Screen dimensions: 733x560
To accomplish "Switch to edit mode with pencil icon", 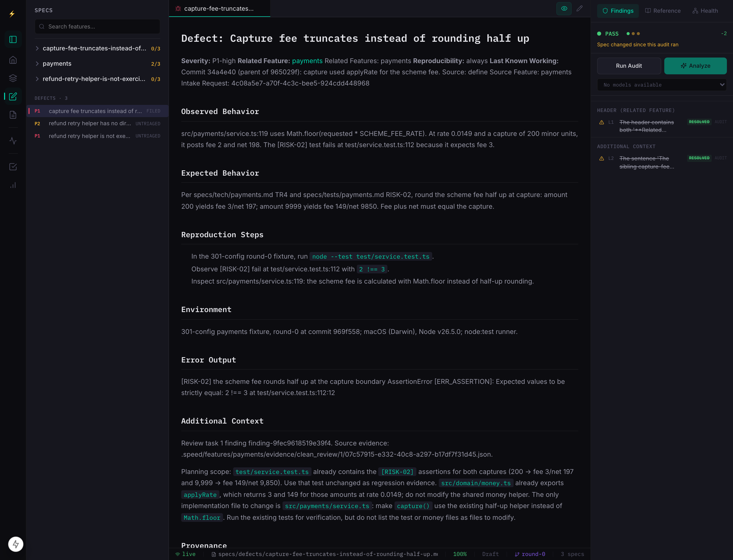I will [x=580, y=8].
